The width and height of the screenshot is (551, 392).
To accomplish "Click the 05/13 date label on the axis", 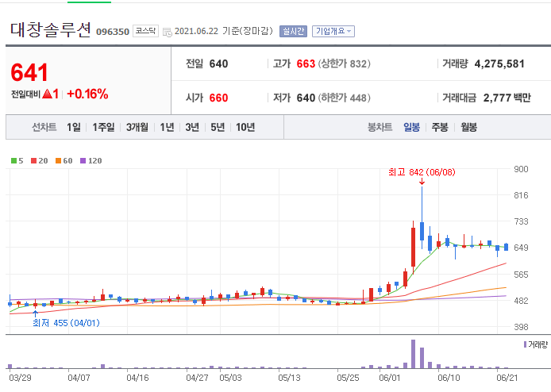I will pos(289,378).
